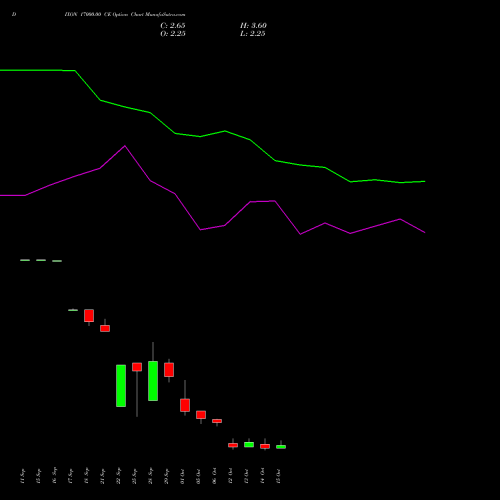The height and width of the screenshot is (500, 500).
Task: Click the "22 Sep" date axis label
Action: point(118,476)
